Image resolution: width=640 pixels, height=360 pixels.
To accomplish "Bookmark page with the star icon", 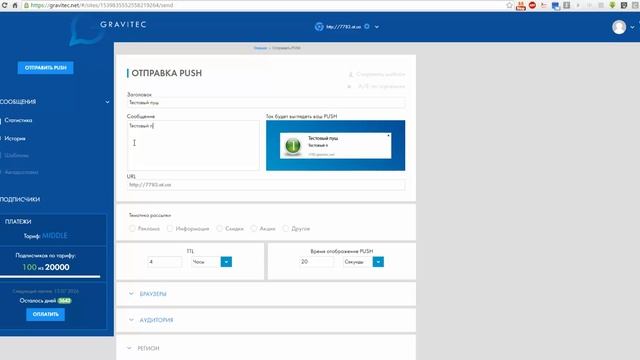I will click(509, 5).
